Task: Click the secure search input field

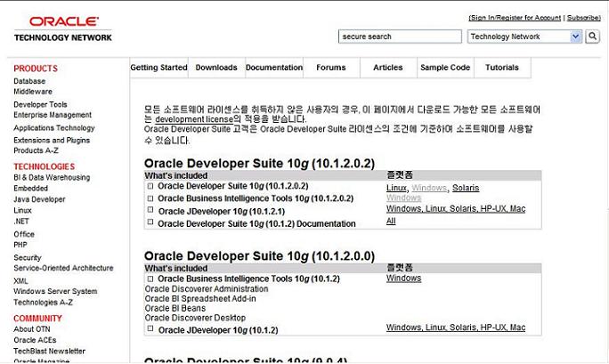Action: click(399, 36)
